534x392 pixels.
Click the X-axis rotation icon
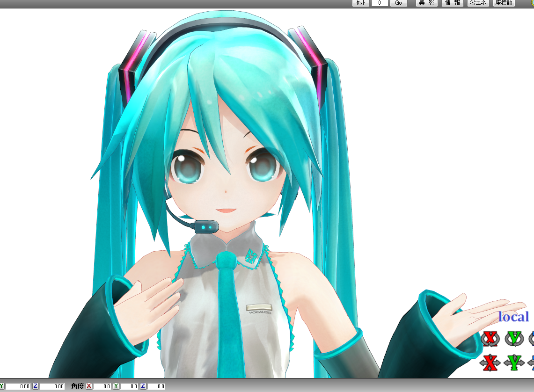(490, 338)
